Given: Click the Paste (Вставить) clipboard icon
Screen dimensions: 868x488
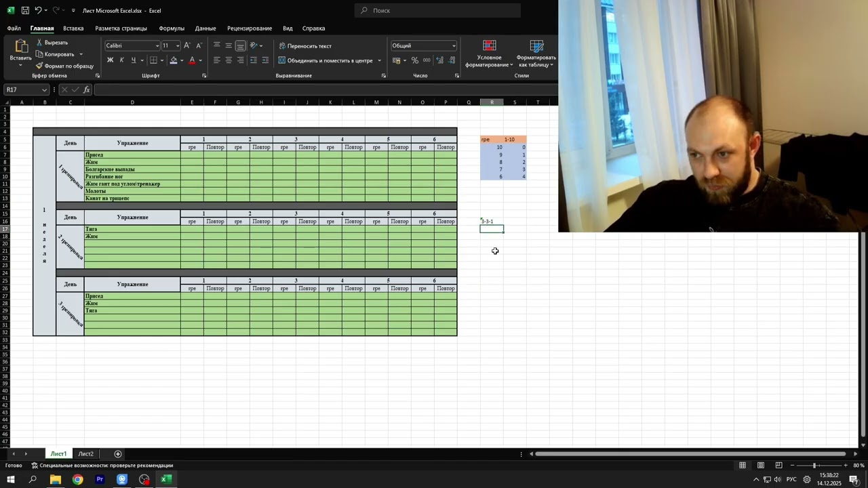Looking at the screenshot, I should (x=20, y=46).
